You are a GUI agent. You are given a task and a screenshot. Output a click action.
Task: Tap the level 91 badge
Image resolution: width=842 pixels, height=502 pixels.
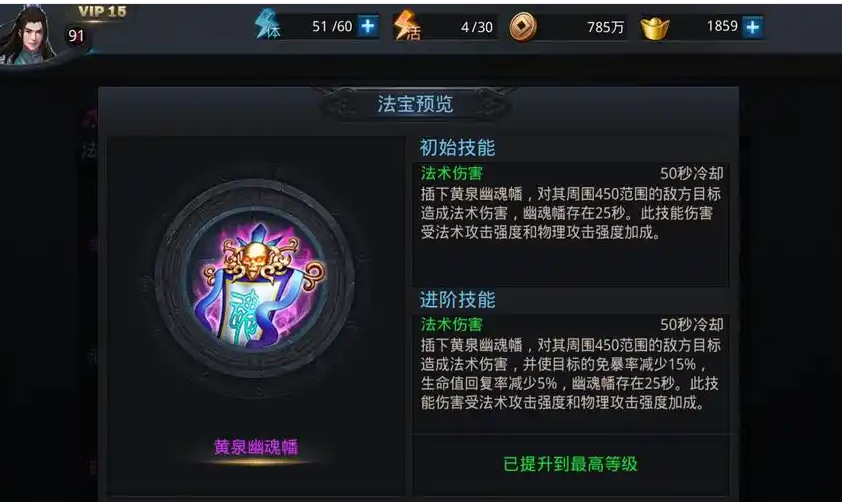(76, 36)
